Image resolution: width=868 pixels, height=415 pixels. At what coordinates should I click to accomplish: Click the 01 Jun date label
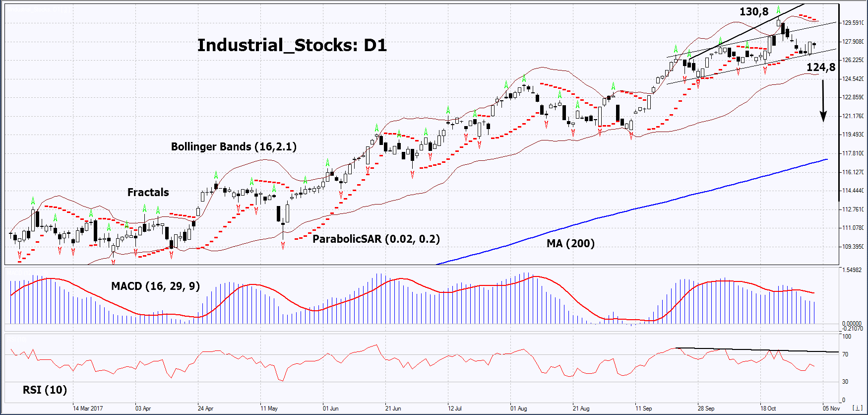tap(330, 409)
